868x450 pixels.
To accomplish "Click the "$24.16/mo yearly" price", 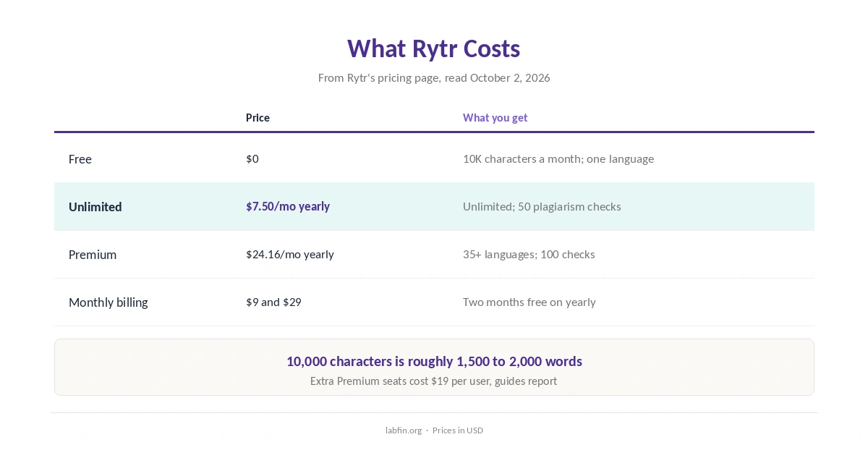I will point(290,255).
